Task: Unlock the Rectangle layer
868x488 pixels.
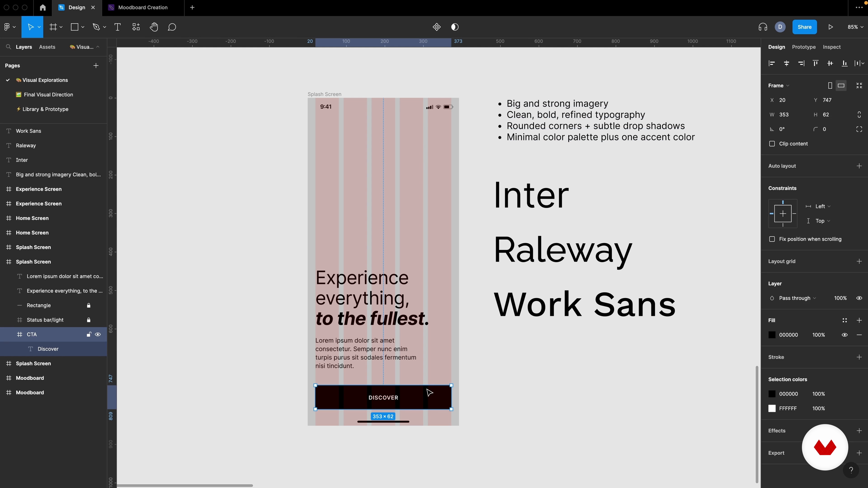Action: tap(89, 305)
